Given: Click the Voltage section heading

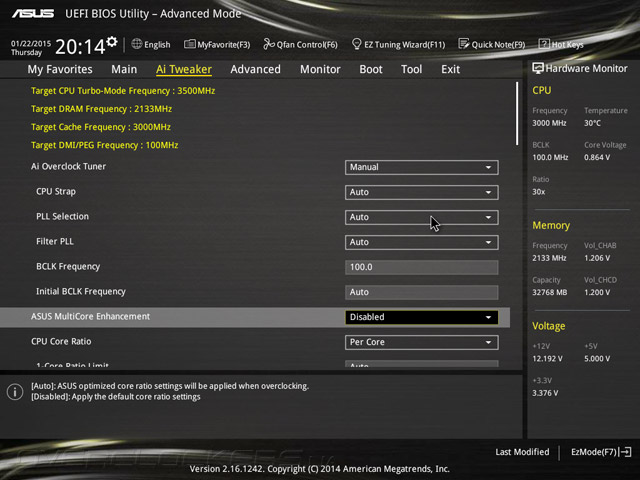Looking at the screenshot, I should click(x=549, y=326).
